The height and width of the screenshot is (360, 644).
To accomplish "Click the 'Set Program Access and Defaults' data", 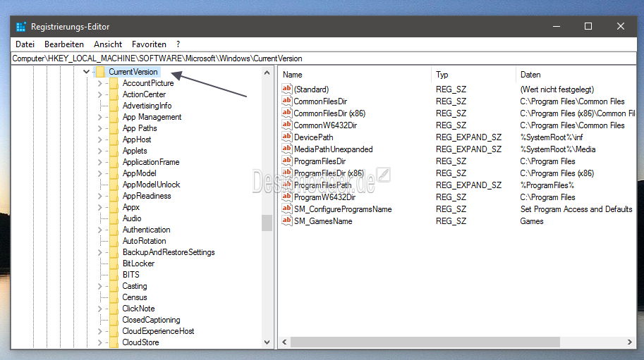I will pyautogui.click(x=576, y=209).
